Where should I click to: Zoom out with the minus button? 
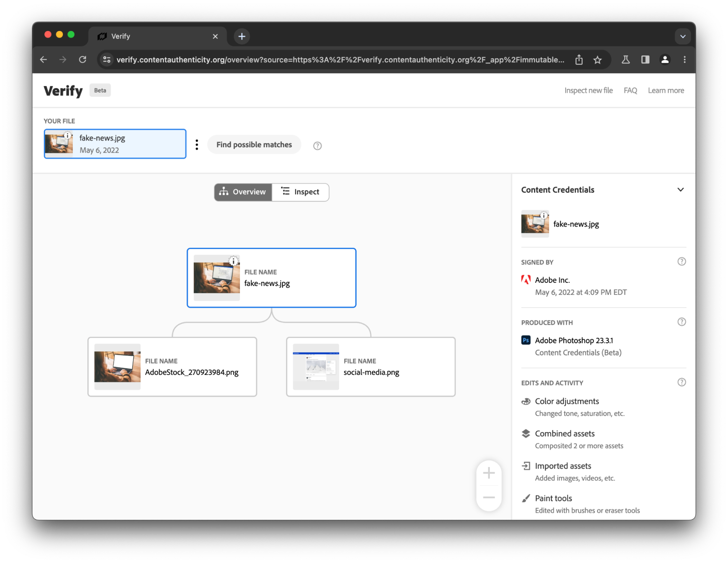coord(488,497)
